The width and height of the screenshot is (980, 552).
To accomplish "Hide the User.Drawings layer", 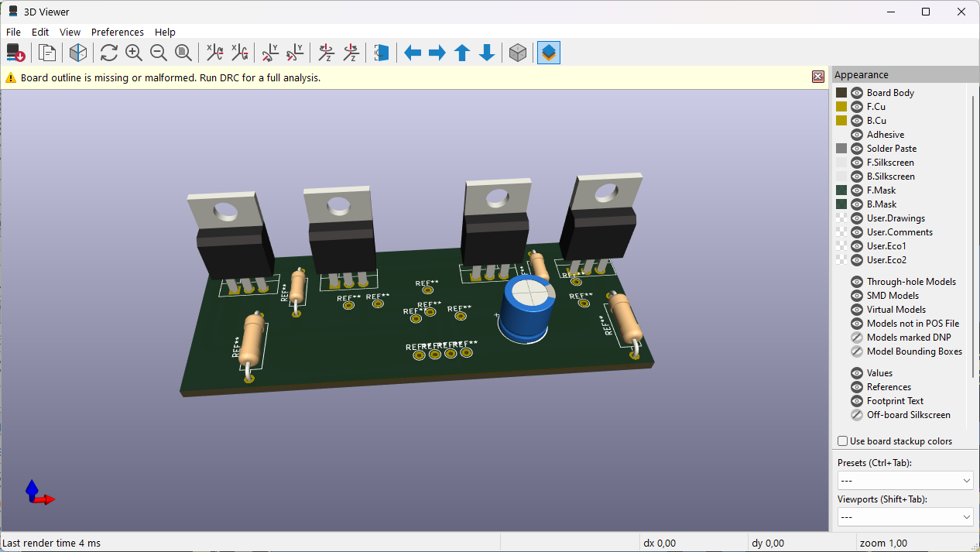I will (857, 218).
